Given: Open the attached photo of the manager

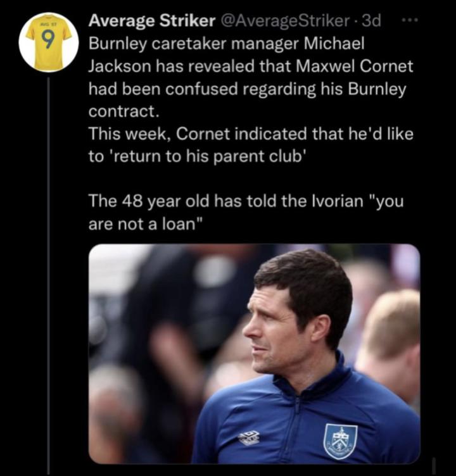Looking at the screenshot, I should 254,353.
